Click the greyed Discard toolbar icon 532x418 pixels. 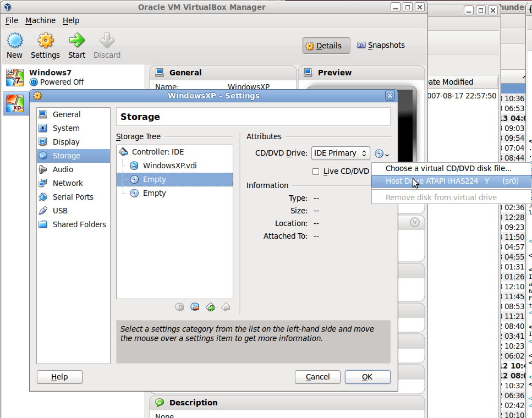click(107, 40)
